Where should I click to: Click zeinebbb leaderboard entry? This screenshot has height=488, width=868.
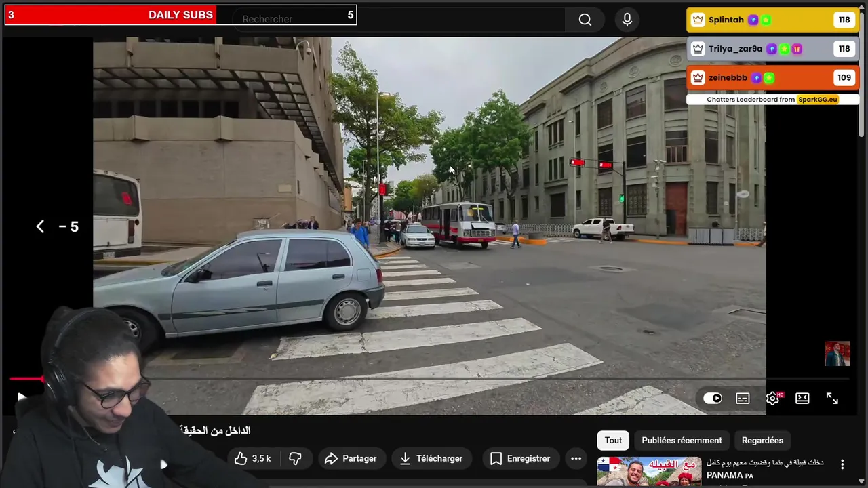pos(773,77)
